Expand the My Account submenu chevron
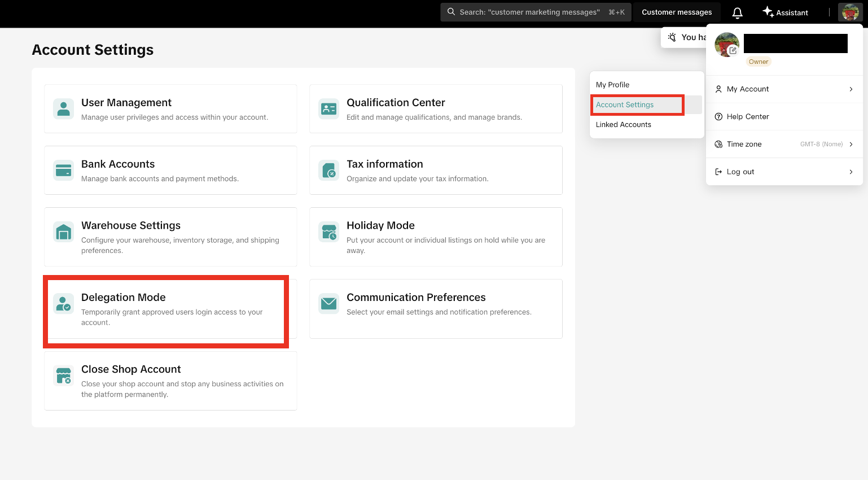 click(x=851, y=89)
